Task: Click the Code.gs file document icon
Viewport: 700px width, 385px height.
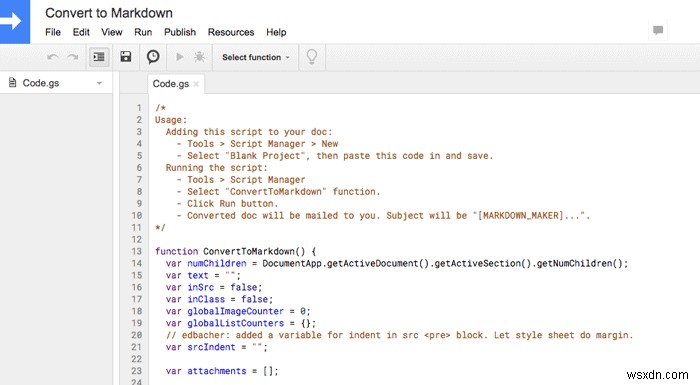Action: point(12,83)
